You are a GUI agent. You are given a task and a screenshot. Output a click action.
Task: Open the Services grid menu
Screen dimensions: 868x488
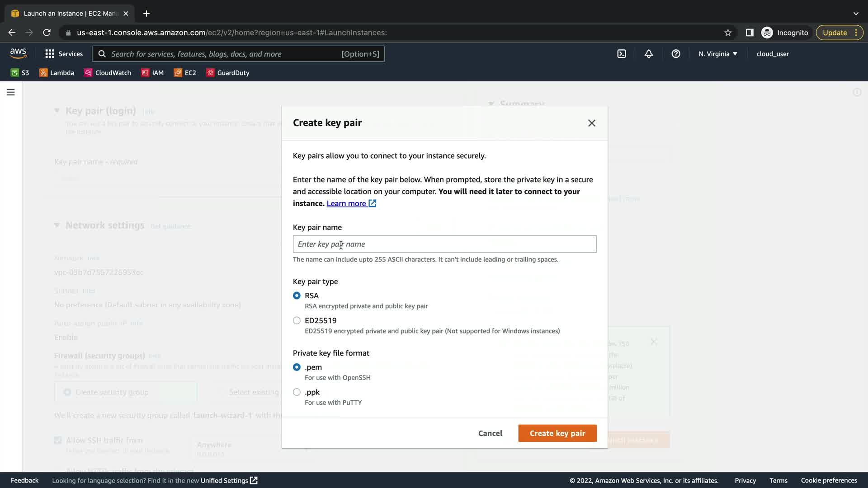64,54
